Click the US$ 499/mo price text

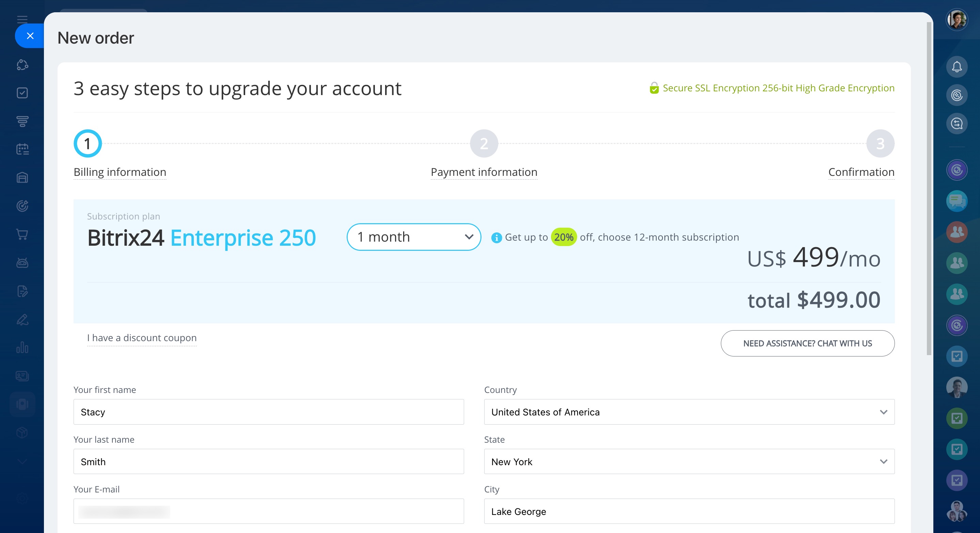pyautogui.click(x=814, y=257)
